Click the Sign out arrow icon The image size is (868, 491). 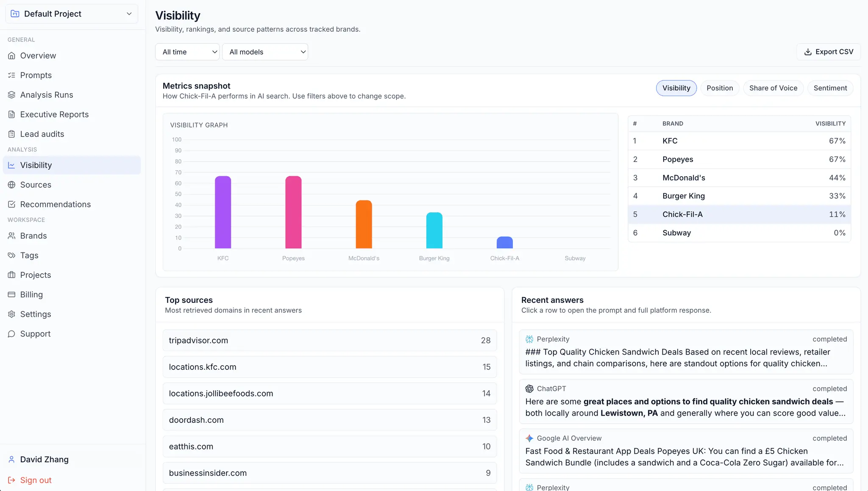[11, 480]
